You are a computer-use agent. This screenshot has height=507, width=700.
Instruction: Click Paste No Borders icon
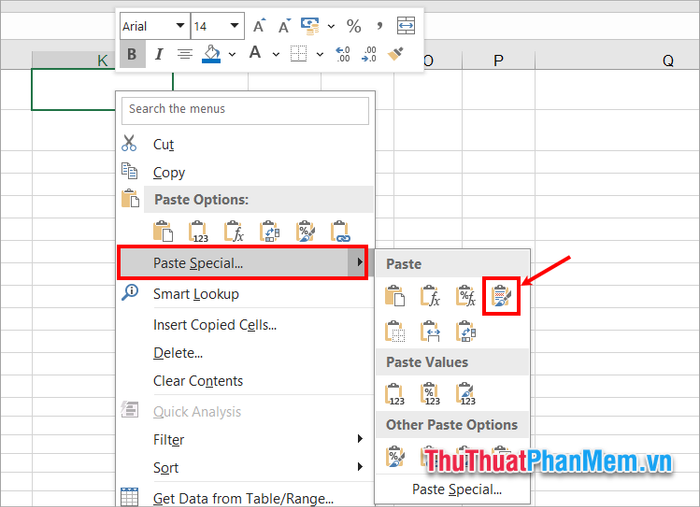[396, 331]
